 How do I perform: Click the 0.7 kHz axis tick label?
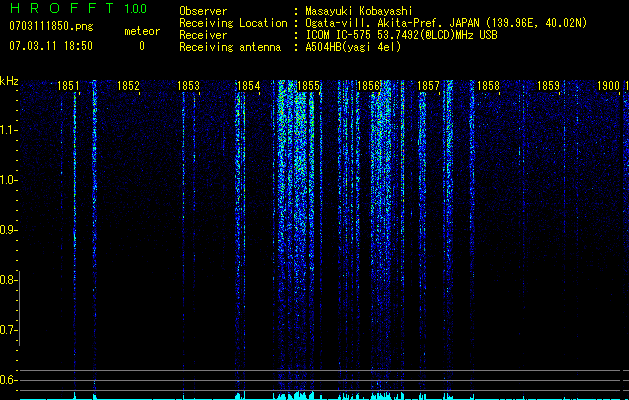coord(8,330)
